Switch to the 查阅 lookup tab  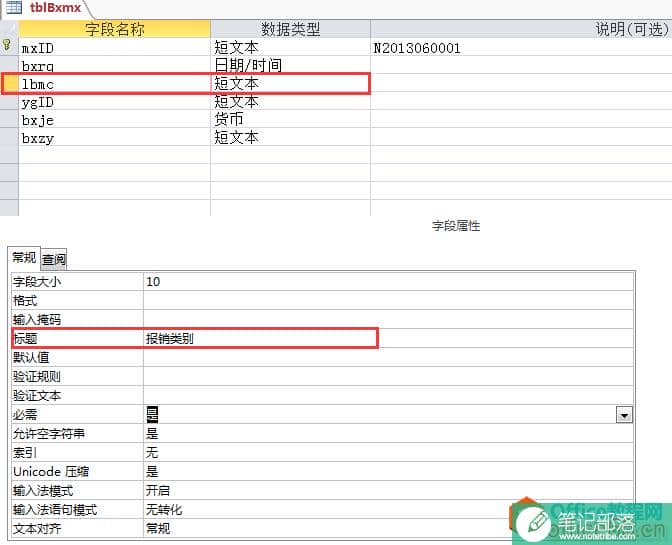54,259
